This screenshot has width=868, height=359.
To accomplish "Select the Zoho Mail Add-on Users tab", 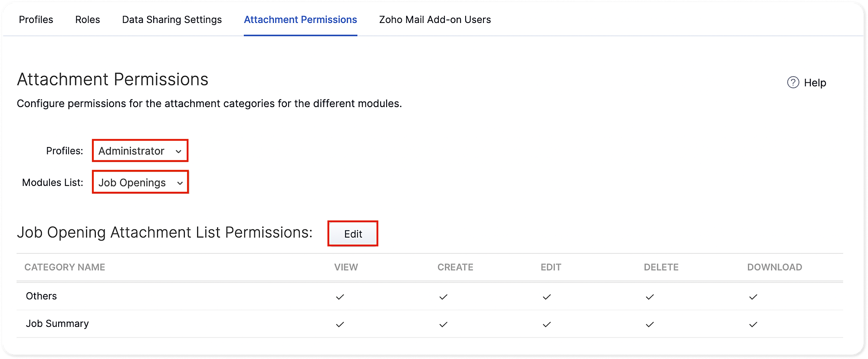I will pyautogui.click(x=435, y=20).
